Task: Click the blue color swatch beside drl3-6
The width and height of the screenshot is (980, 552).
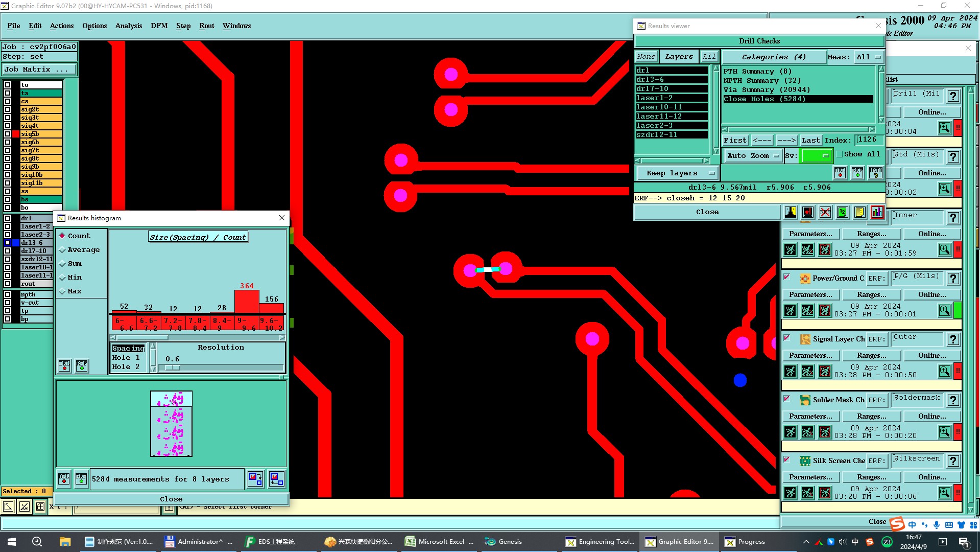Action: (16, 243)
